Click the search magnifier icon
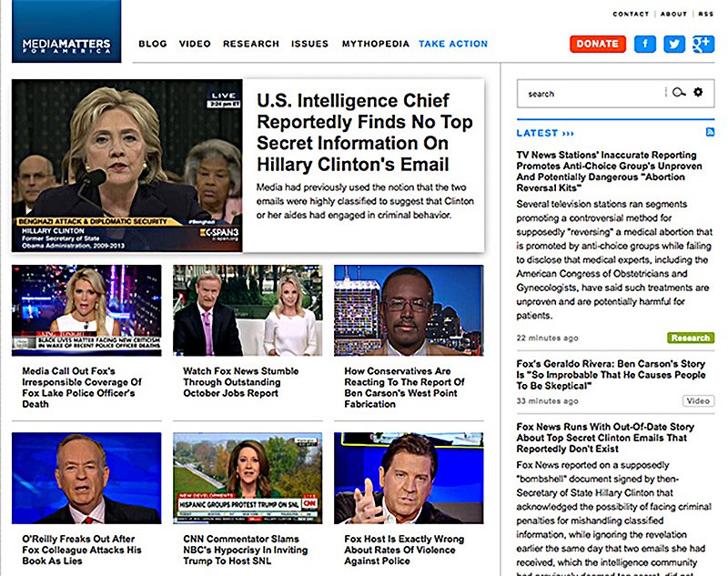Viewport: 728px width, 576px height. pos(679,93)
